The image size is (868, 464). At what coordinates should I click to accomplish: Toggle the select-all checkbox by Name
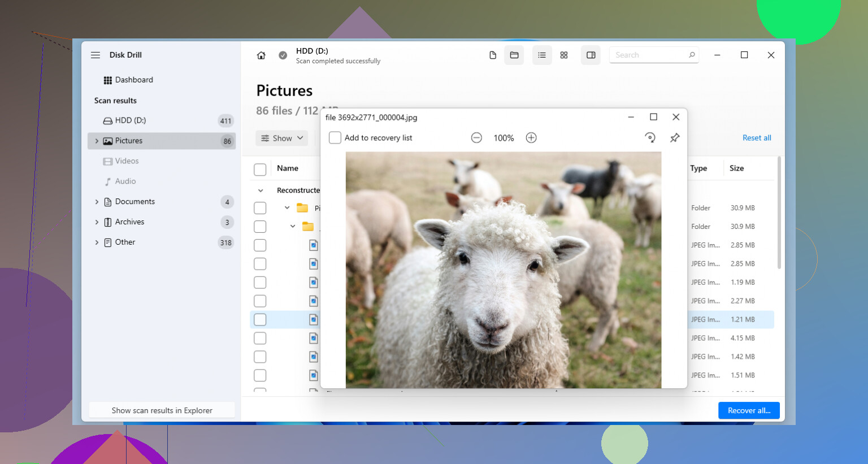tap(260, 169)
